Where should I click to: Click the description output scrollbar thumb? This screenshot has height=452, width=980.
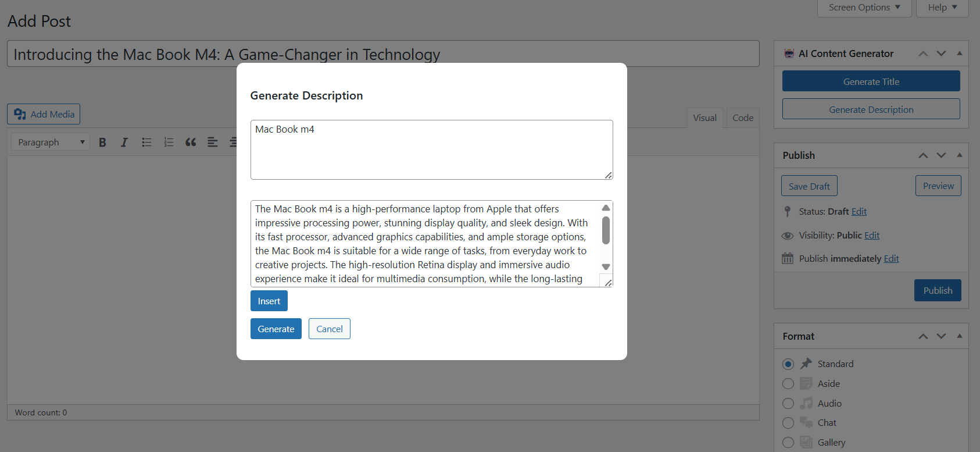[x=606, y=230]
